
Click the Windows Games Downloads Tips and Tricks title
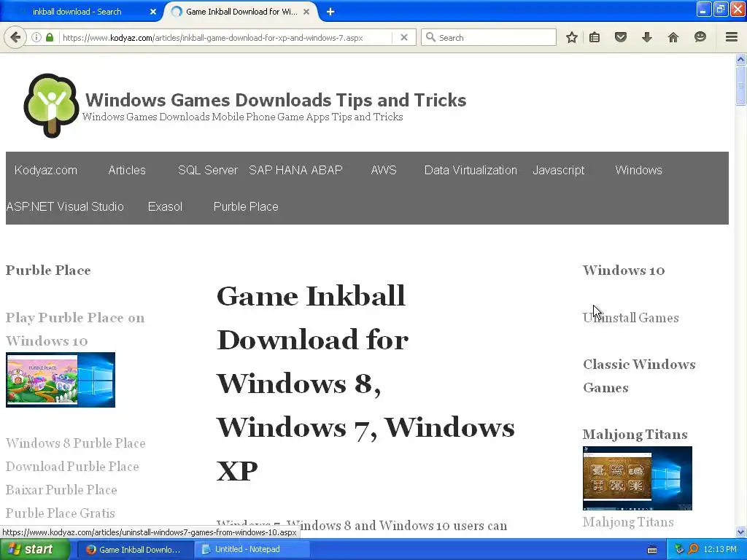point(275,100)
